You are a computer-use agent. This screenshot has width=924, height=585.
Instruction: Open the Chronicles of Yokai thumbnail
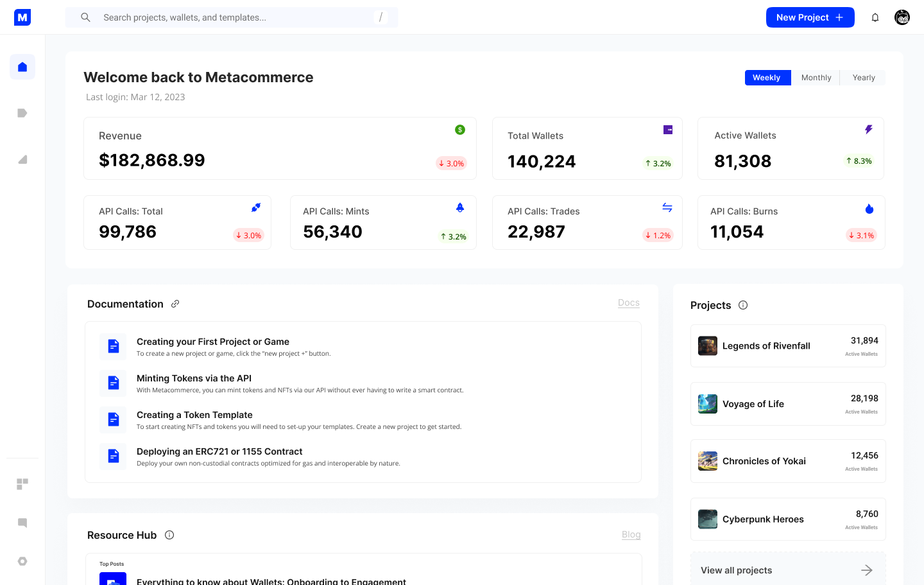tap(708, 461)
